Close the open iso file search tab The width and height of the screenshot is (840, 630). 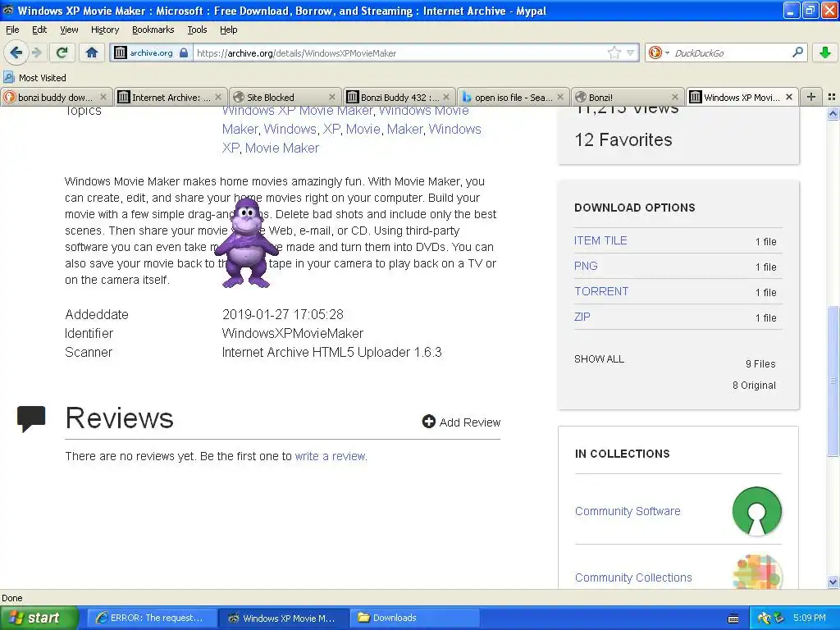(560, 97)
